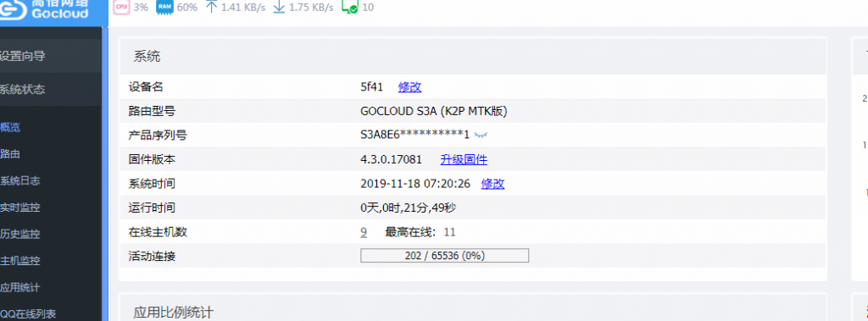This screenshot has height=321, width=868.
Task: Click 修改 link beside system time
Action: pyautogui.click(x=492, y=184)
